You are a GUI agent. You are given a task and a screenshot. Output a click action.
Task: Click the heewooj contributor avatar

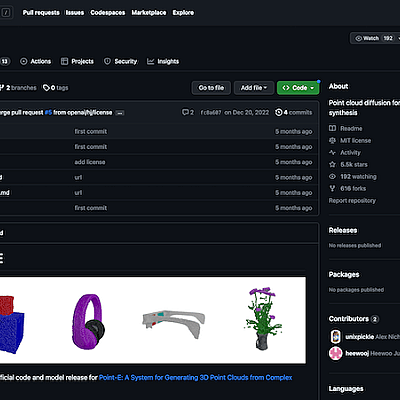pos(336,353)
